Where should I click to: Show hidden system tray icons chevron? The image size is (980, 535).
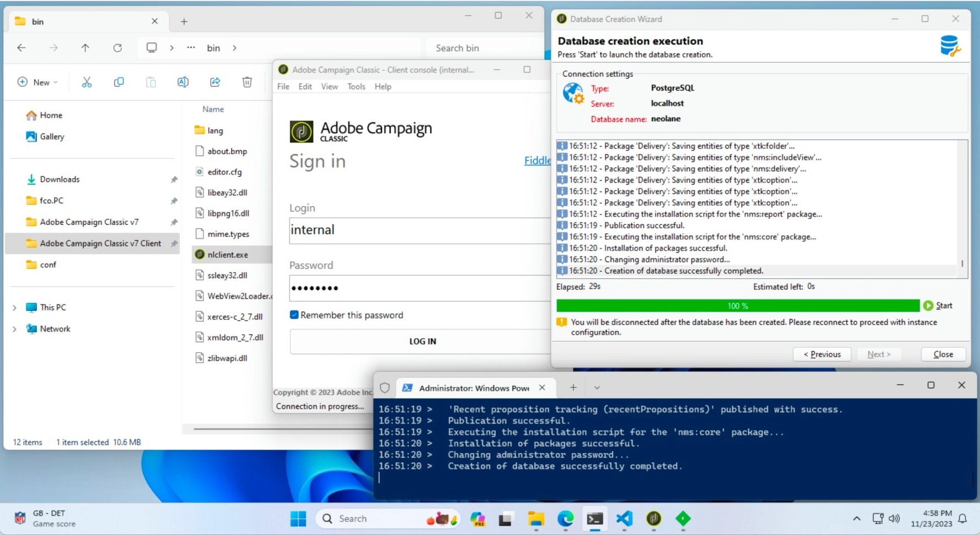coord(857,519)
